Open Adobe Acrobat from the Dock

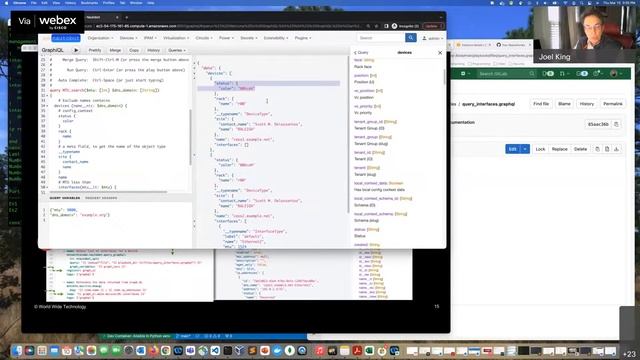tap(357, 351)
